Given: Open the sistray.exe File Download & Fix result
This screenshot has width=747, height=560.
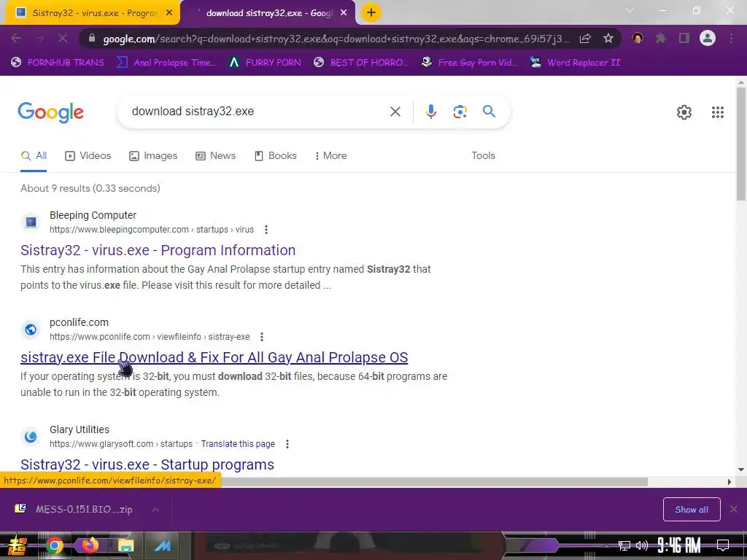Looking at the screenshot, I should click(x=214, y=357).
